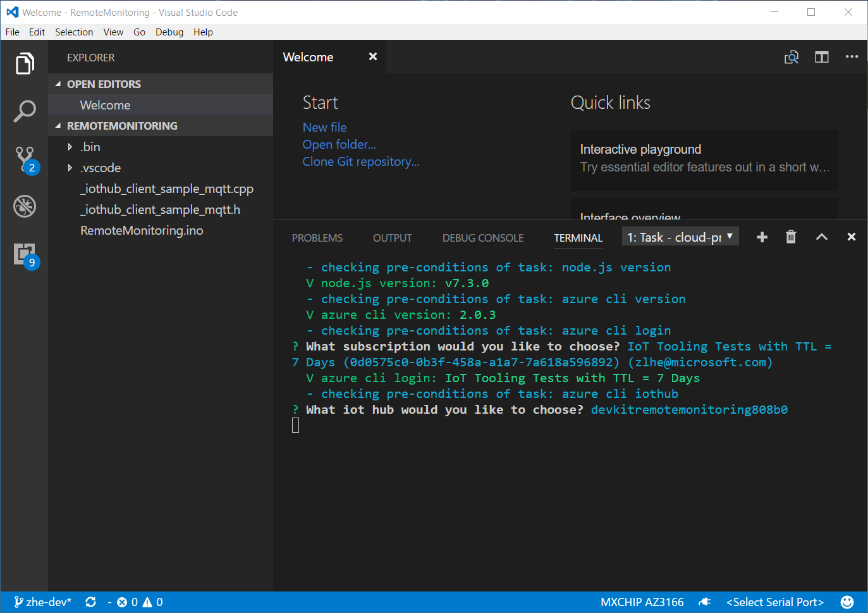Open RemoteMonitoring.ino file

point(161,230)
